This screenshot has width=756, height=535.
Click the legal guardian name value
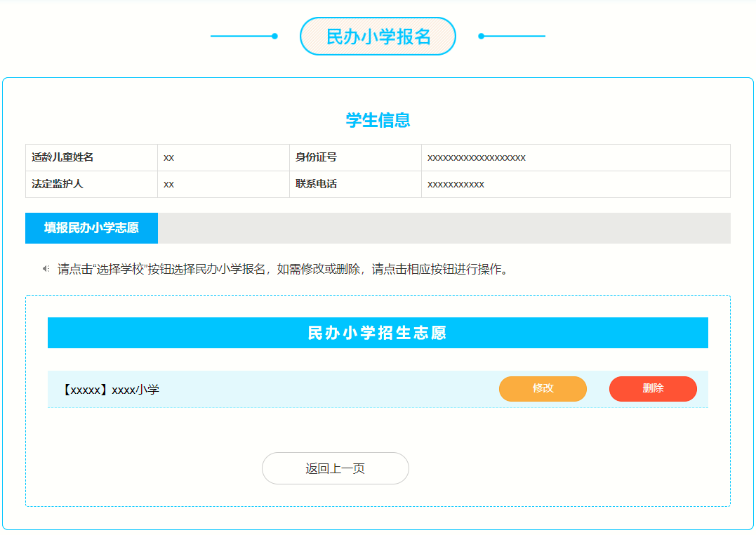tap(168, 184)
